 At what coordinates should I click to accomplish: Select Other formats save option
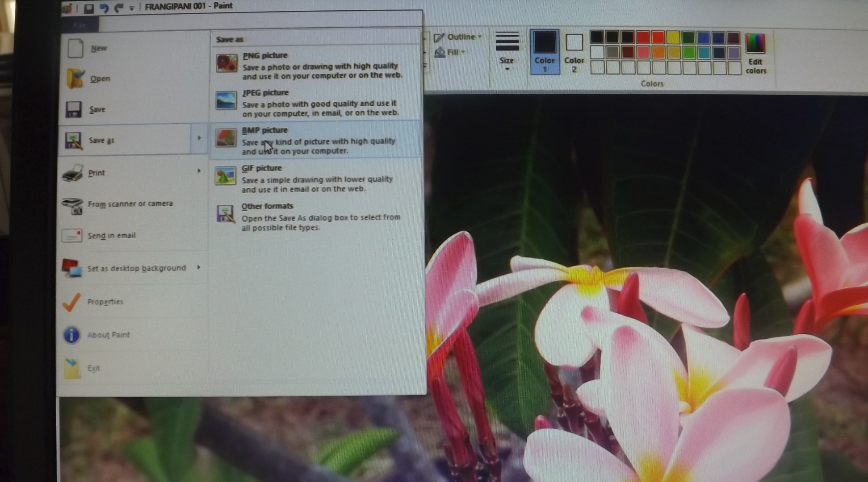pyautogui.click(x=315, y=216)
